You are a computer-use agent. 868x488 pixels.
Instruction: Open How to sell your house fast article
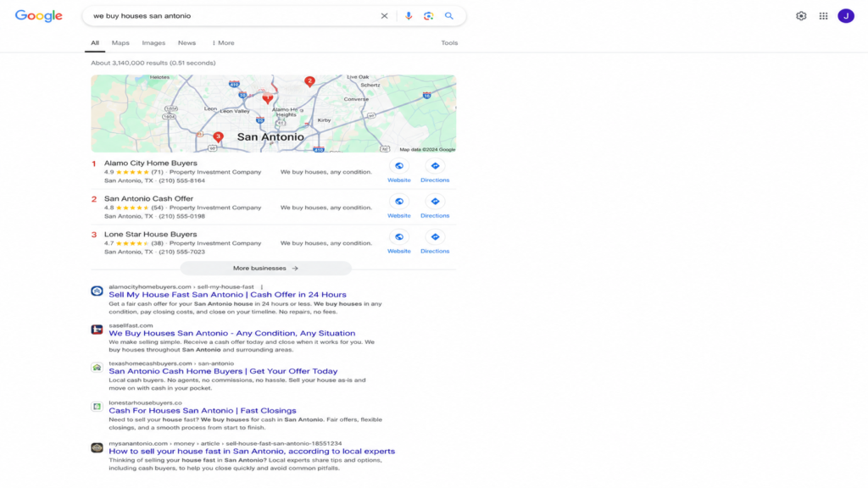coord(252,451)
